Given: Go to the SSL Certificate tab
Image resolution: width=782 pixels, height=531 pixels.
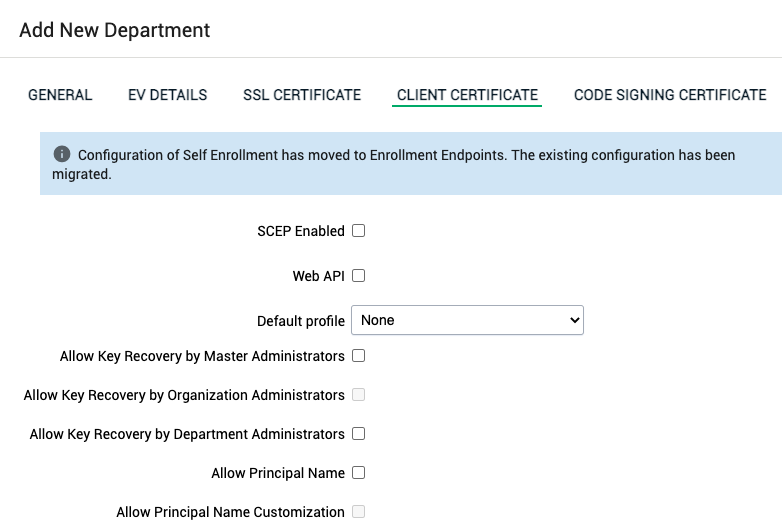Looking at the screenshot, I should (x=302, y=95).
